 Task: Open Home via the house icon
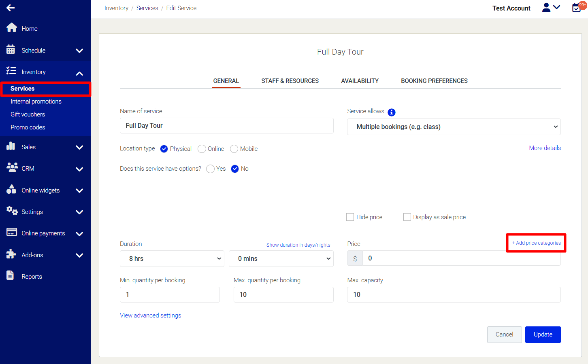(12, 28)
